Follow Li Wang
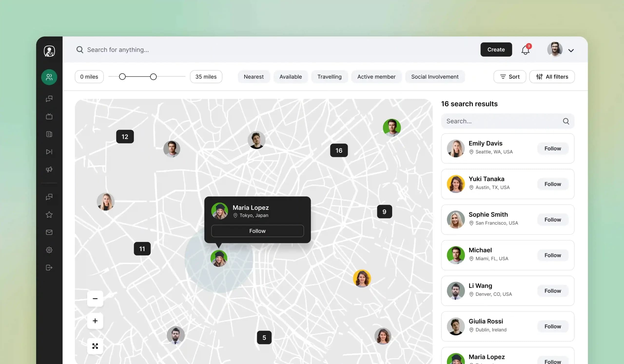624x364 pixels. point(553,291)
